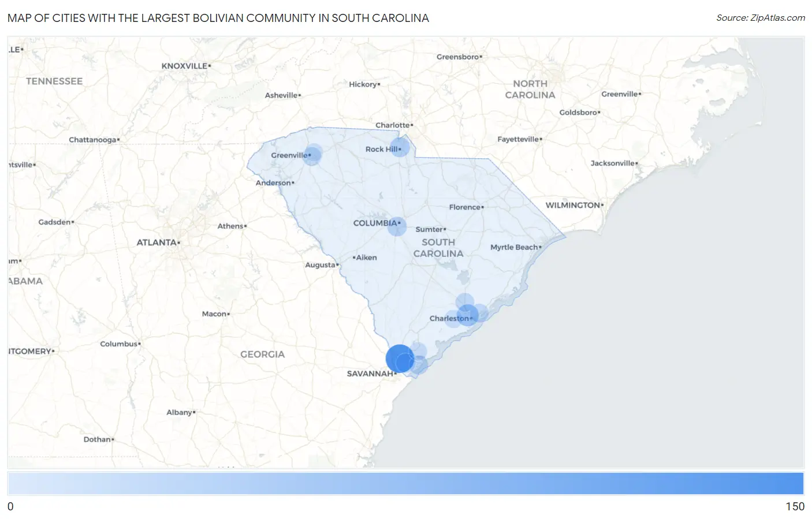Click the dark bubble marker at Charleston
Viewport: 812px width, 519px height.
click(x=467, y=315)
